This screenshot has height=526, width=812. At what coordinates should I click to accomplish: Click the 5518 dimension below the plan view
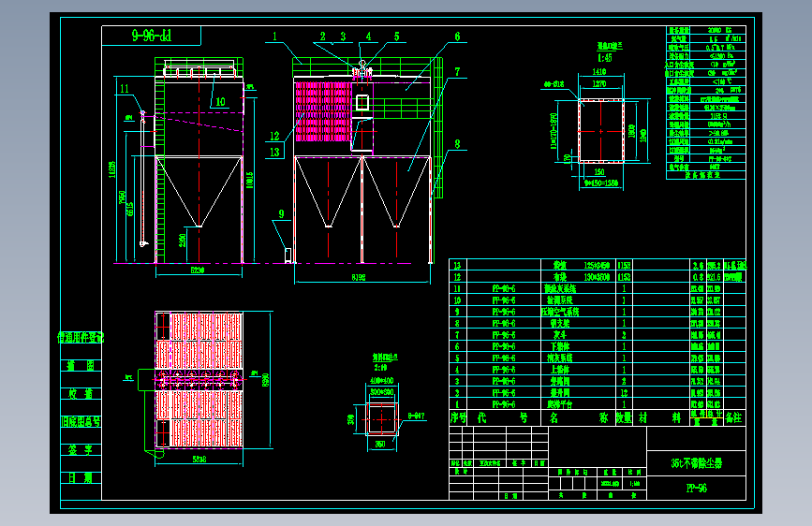(x=199, y=460)
